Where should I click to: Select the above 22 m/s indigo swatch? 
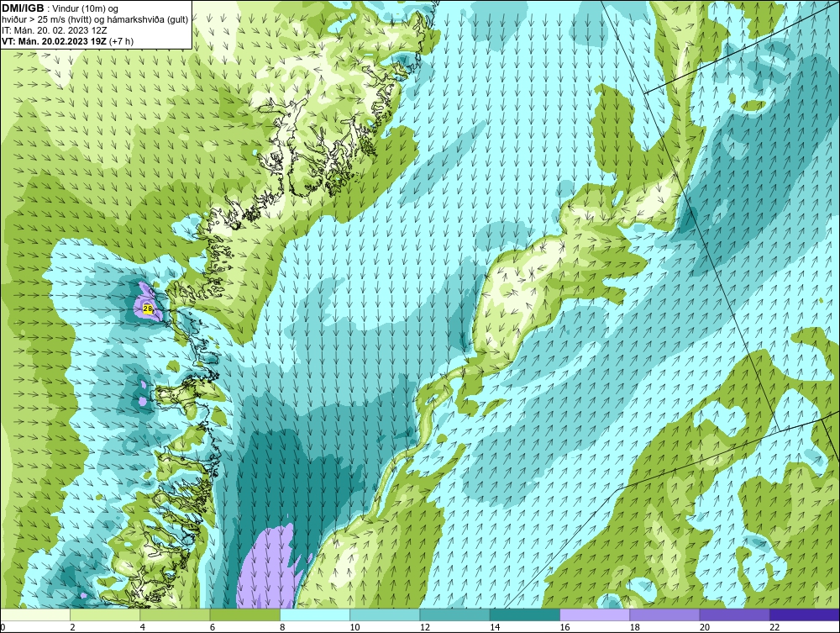[x=805, y=615]
